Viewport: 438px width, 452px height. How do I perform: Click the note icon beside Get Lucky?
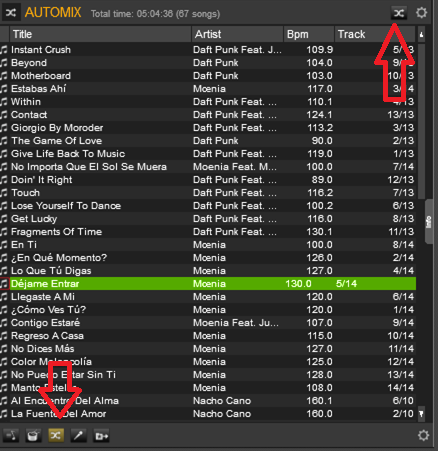4,219
